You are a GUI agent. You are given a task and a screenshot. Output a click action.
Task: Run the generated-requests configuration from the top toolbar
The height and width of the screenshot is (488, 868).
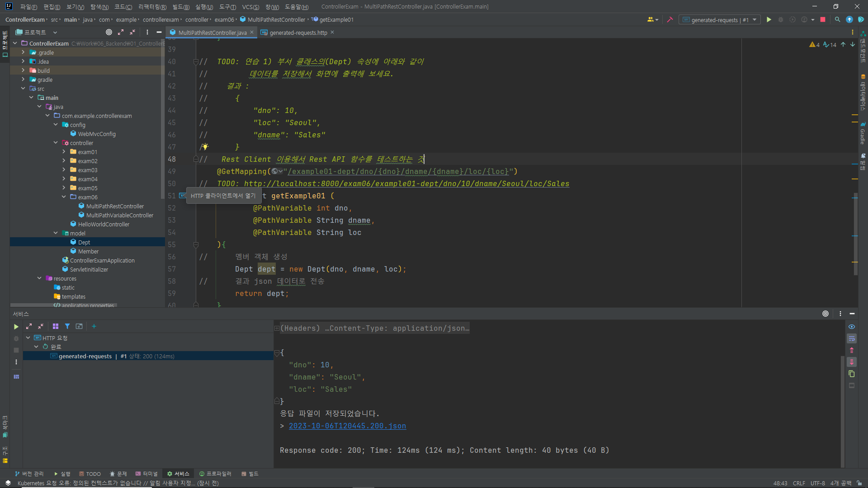click(x=769, y=19)
